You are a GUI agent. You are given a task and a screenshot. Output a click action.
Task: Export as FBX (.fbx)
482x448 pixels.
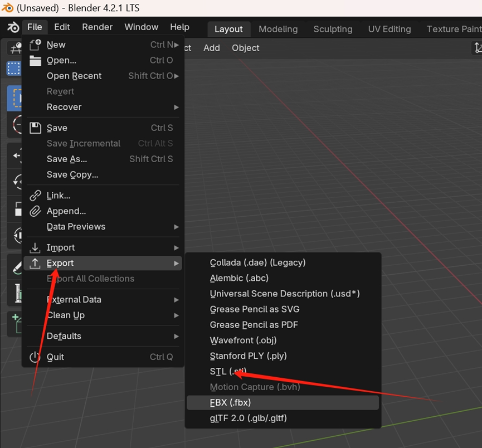pos(283,402)
